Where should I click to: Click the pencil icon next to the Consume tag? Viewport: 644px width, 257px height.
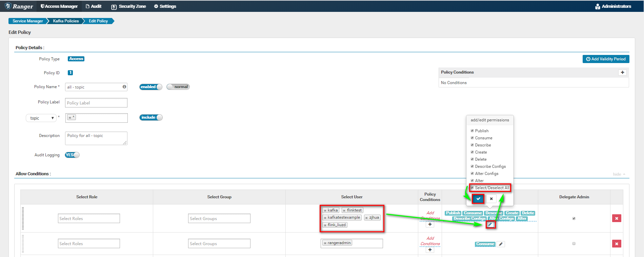[501, 244]
